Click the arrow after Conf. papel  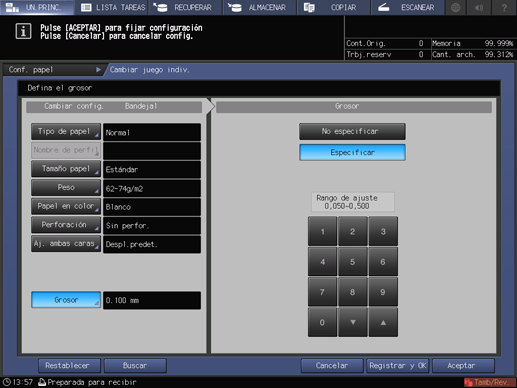pos(98,70)
